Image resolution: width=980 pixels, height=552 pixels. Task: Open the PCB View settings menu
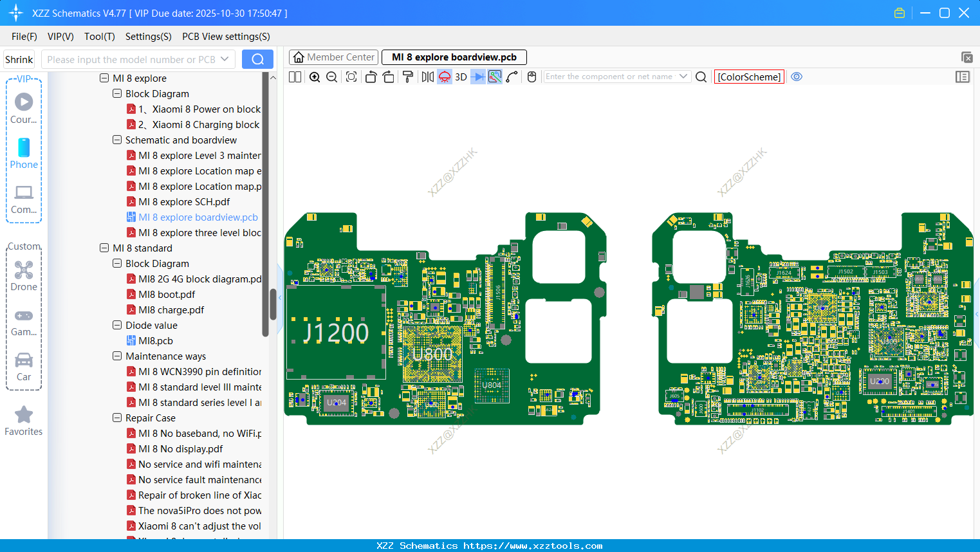tap(226, 37)
